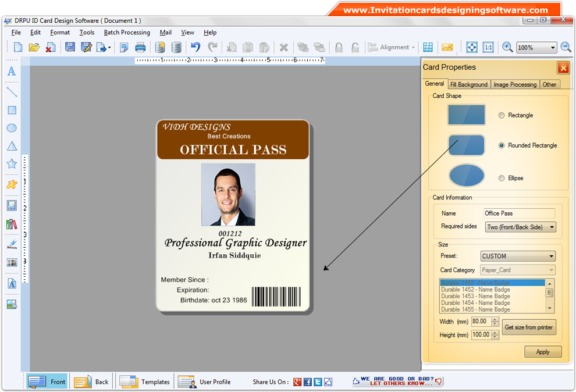Open the image library books icon
Image resolution: width=576 pixels, height=392 pixels.
12,224
